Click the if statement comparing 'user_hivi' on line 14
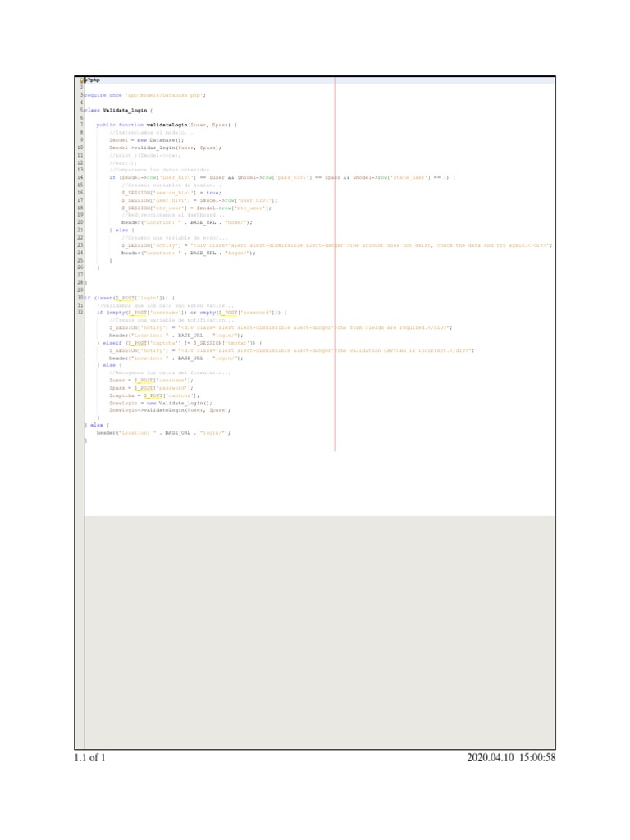 pyautogui.click(x=282, y=177)
